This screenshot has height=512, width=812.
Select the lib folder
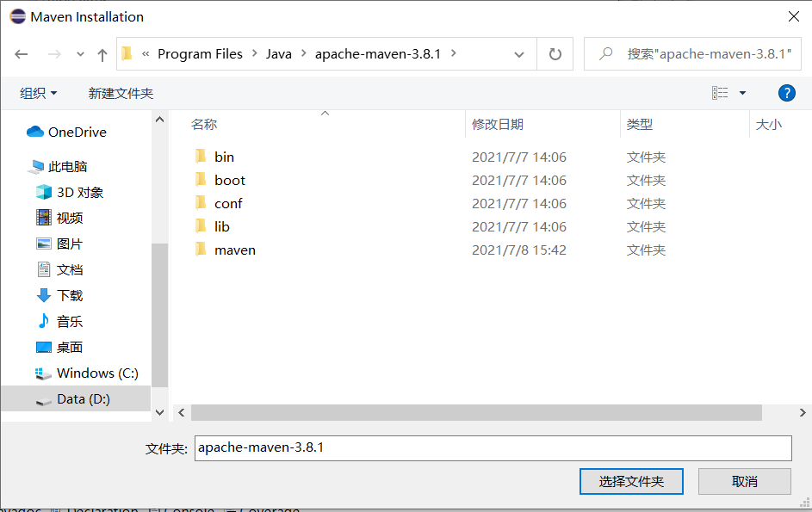pyautogui.click(x=221, y=227)
